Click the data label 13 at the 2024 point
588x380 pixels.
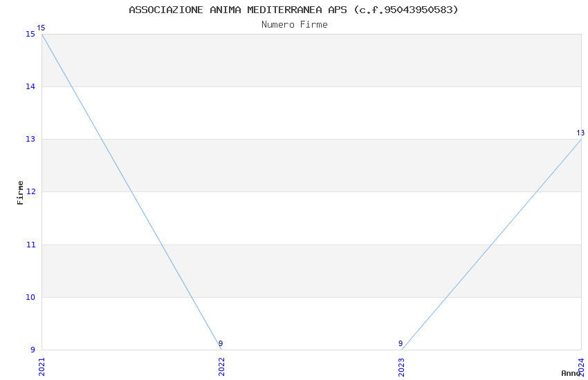click(x=580, y=133)
